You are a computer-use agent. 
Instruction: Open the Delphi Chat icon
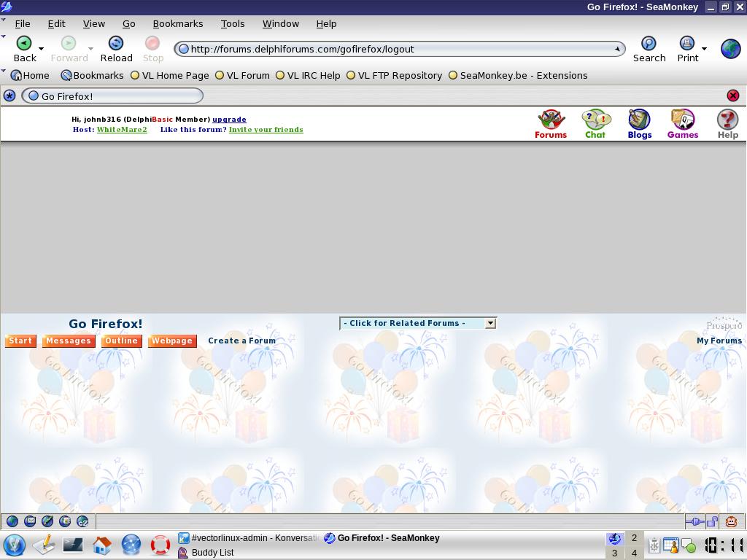click(x=595, y=124)
